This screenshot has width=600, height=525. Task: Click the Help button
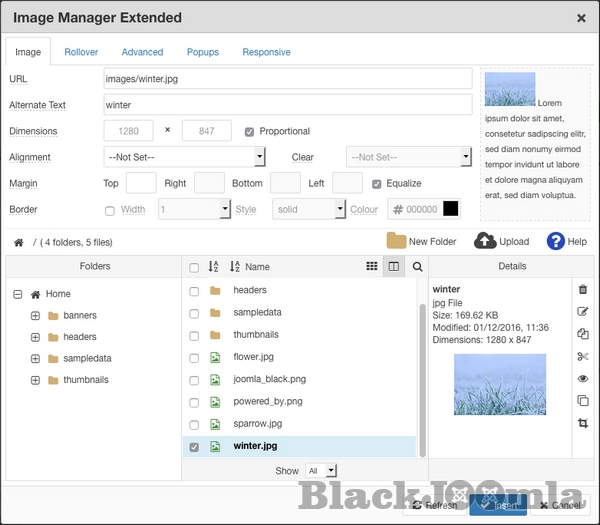click(x=567, y=241)
